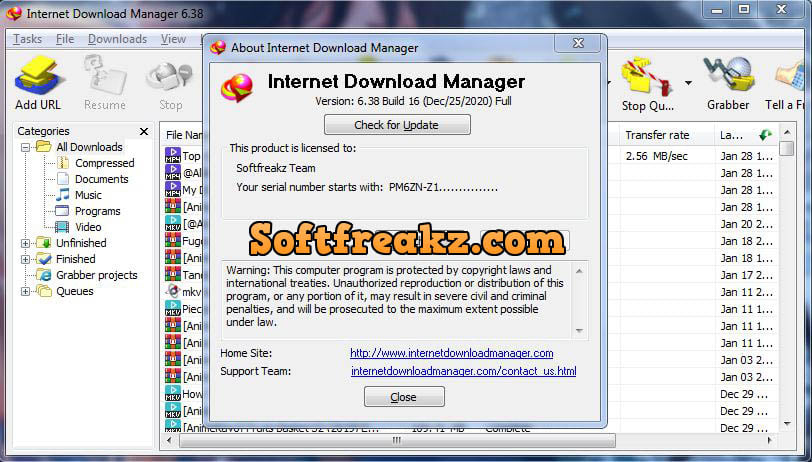This screenshot has width=812, height=462.
Task: Close About dialog with X button
Action: [578, 43]
